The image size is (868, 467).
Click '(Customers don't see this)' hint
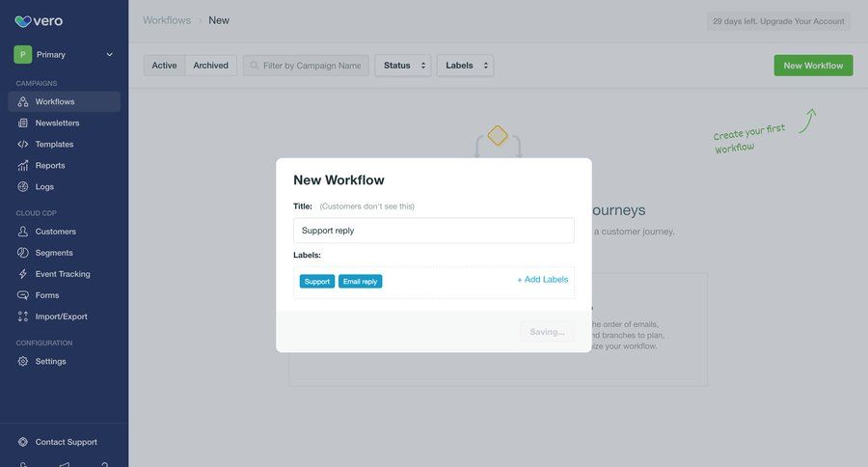pyautogui.click(x=367, y=206)
